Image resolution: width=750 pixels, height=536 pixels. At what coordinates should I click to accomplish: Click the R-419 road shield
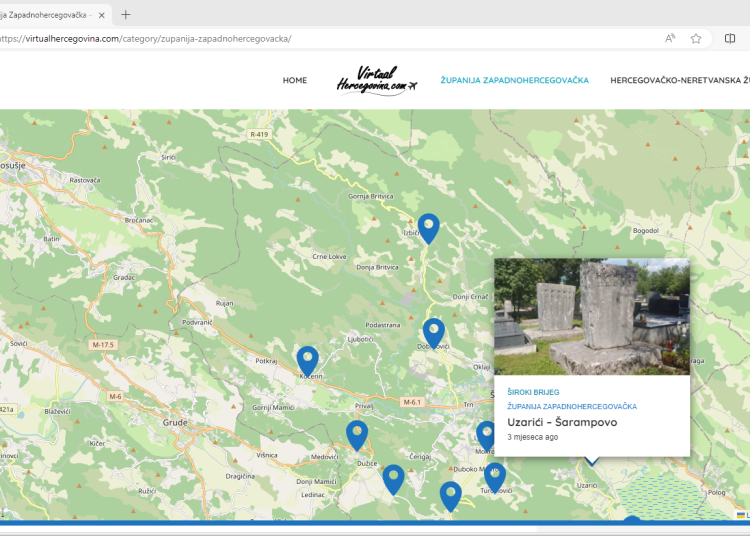click(259, 134)
